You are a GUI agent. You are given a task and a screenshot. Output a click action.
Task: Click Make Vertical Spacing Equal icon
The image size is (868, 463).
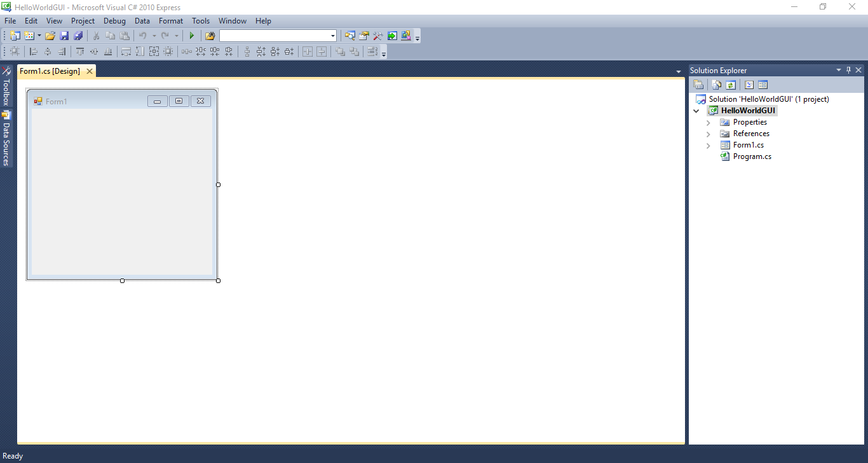(247, 52)
